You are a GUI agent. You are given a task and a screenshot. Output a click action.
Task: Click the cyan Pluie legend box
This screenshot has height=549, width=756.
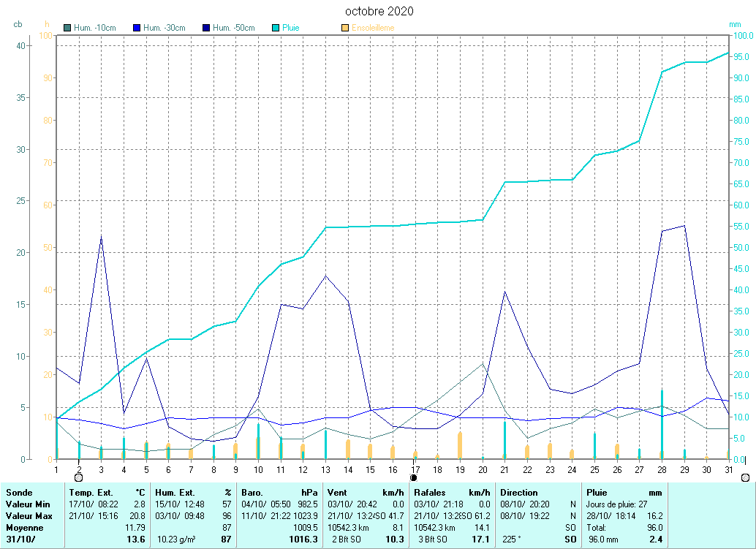coord(276,29)
